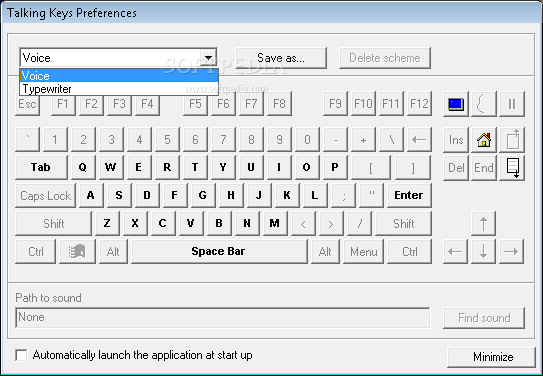Click the less-than comma key
Image resolution: width=543 pixels, height=376 pixels.
[303, 224]
